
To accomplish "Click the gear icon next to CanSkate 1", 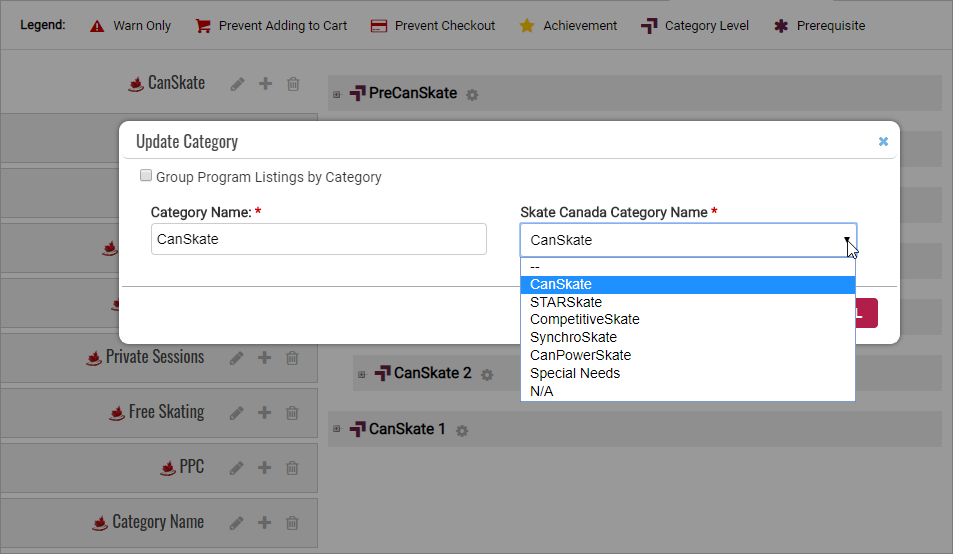I will pyautogui.click(x=462, y=431).
